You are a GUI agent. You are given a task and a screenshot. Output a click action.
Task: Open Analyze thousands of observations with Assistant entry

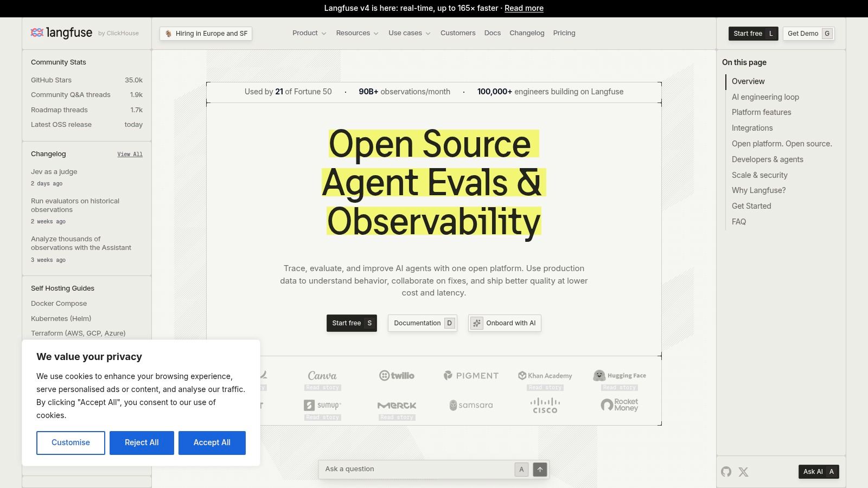tap(81, 243)
